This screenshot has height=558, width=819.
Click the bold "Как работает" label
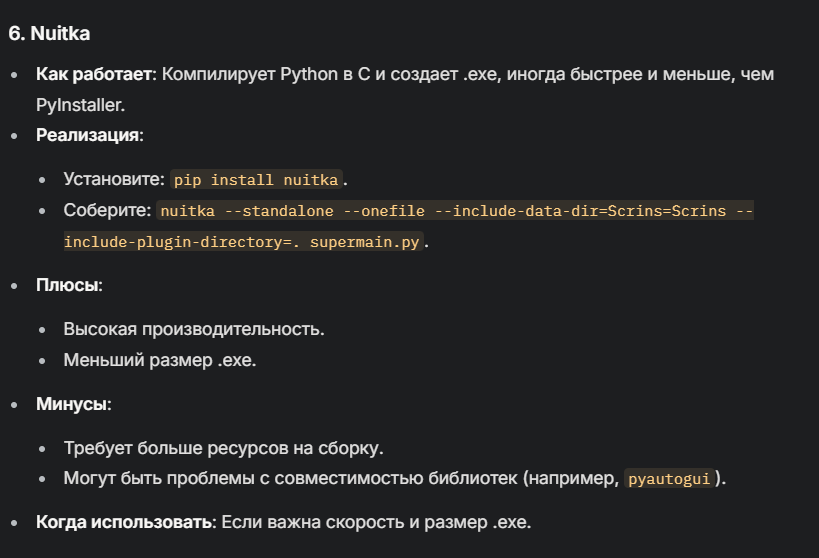pyautogui.click(x=94, y=75)
